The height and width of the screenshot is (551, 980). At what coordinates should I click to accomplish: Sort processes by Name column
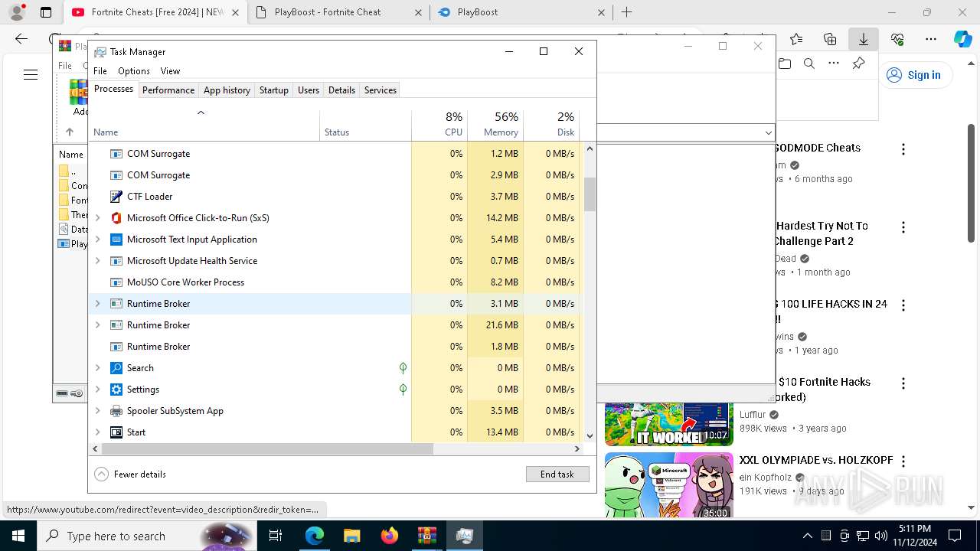pos(204,125)
